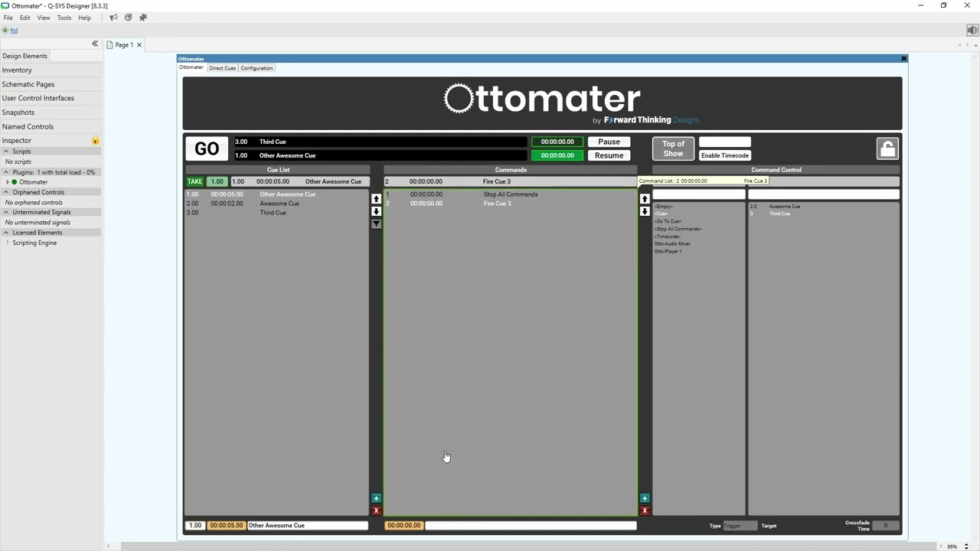Click Top of Show button
Viewport: 980px width, 551px height.
pos(673,148)
